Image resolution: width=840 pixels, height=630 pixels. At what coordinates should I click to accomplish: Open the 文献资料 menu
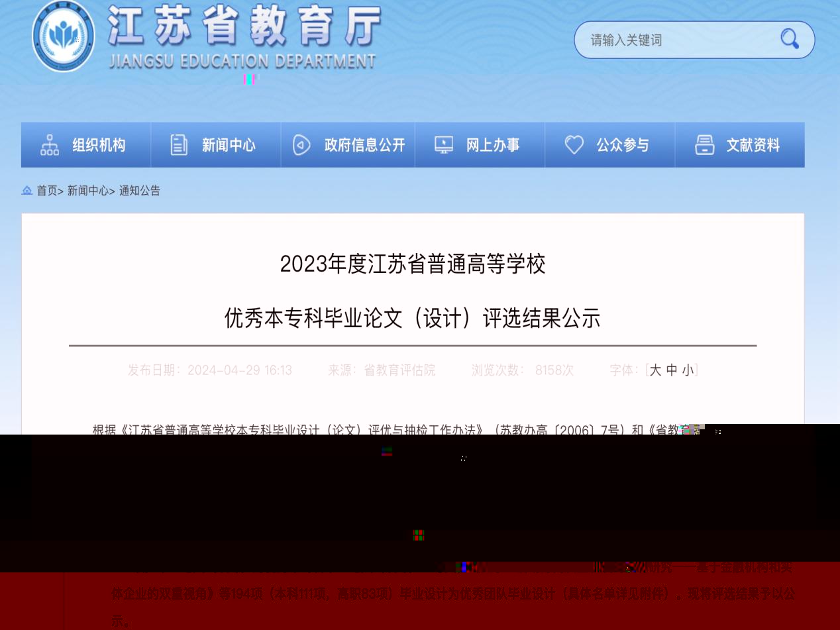740,145
